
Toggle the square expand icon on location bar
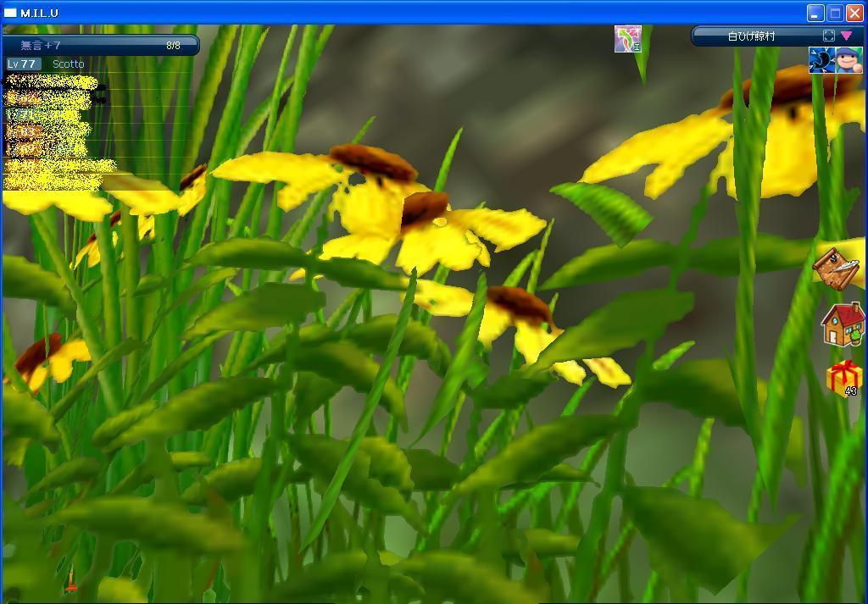point(829,36)
